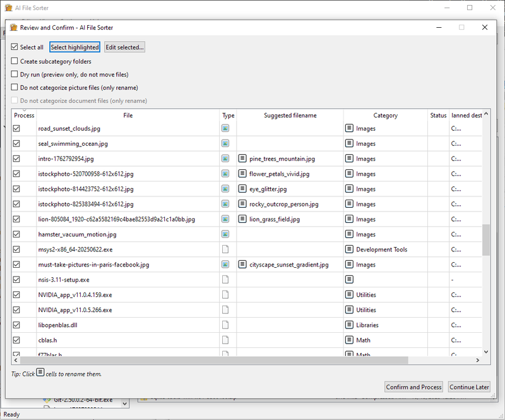
Task: Click the Select highlighted button
Action: 74,47
